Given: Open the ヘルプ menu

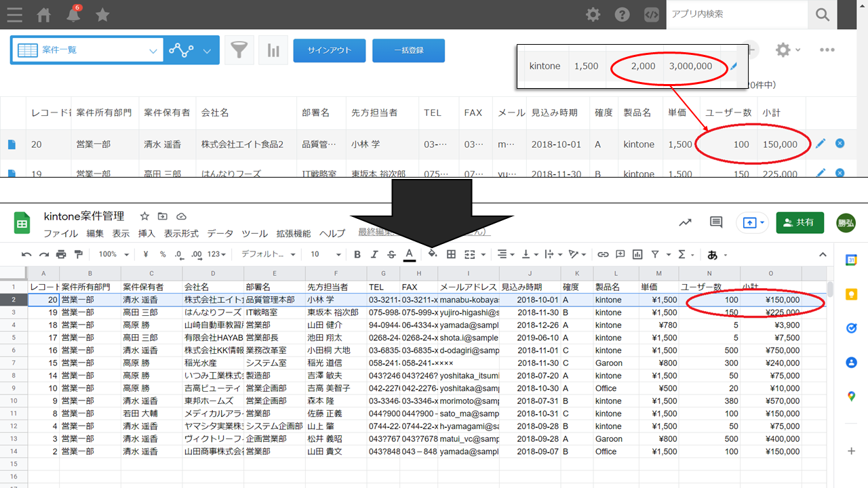Looking at the screenshot, I should [x=332, y=234].
